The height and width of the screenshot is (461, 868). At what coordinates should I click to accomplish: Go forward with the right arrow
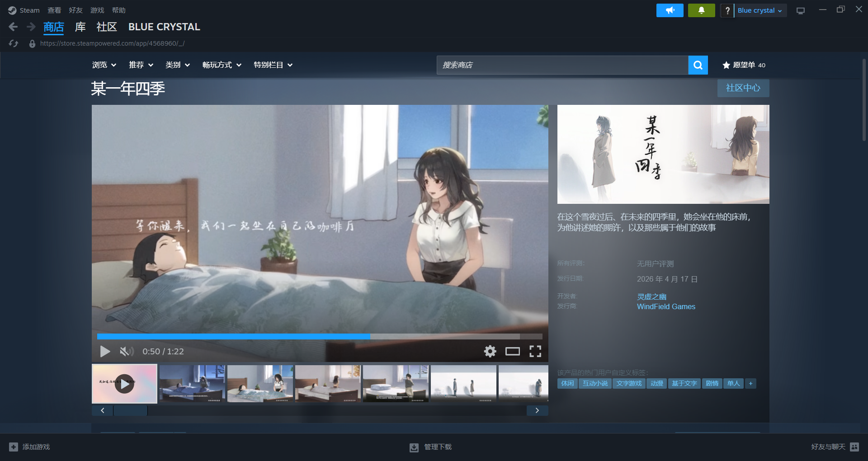31,27
